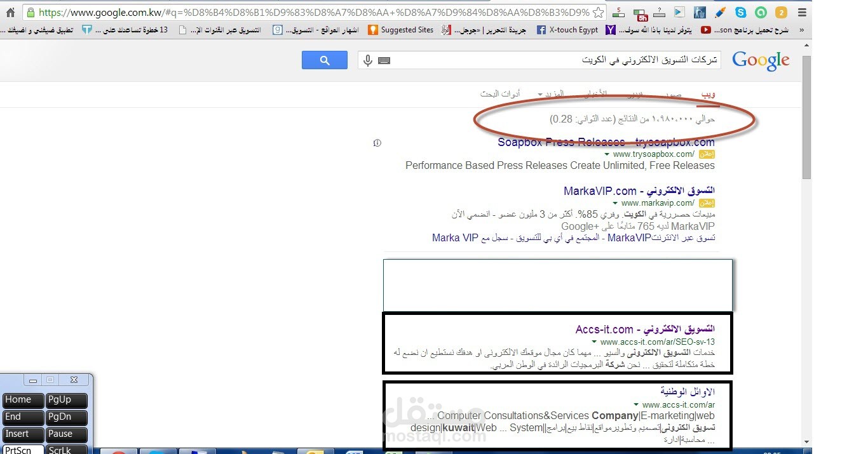Open Chrome's hamburger menu
The image size is (868, 454).
pyautogui.click(x=802, y=12)
